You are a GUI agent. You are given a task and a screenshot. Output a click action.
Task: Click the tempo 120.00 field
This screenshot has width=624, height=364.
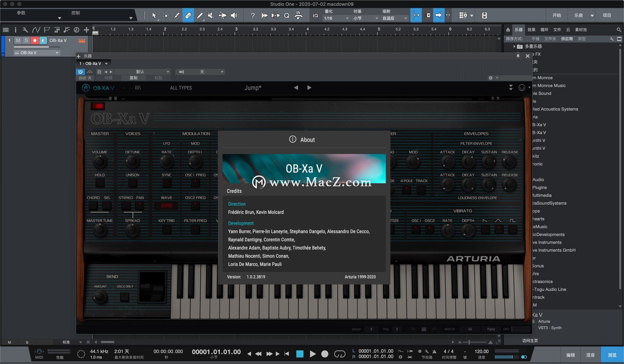click(481, 352)
